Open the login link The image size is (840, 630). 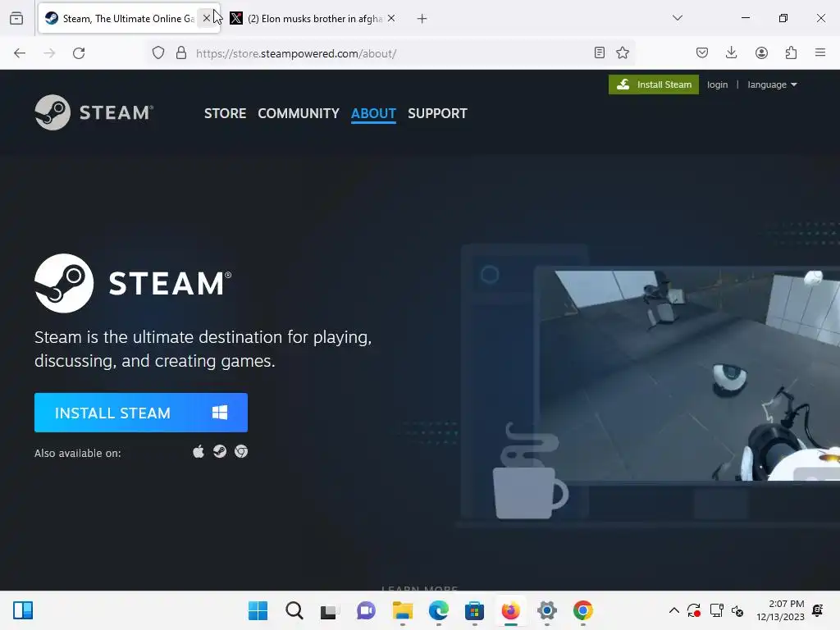[x=717, y=84]
